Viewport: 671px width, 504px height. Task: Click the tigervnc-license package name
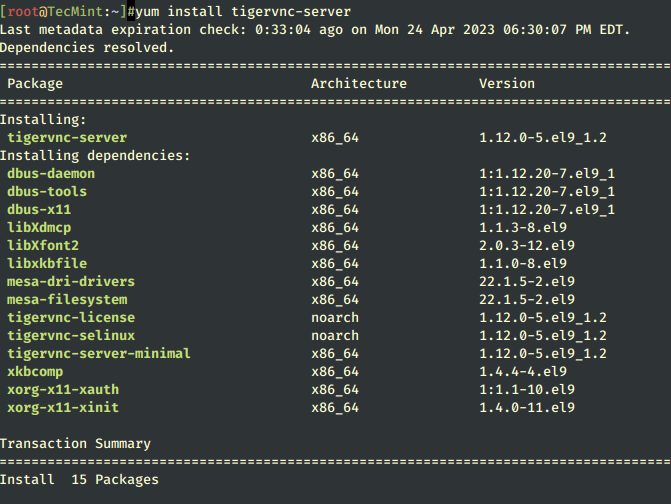[x=71, y=317]
